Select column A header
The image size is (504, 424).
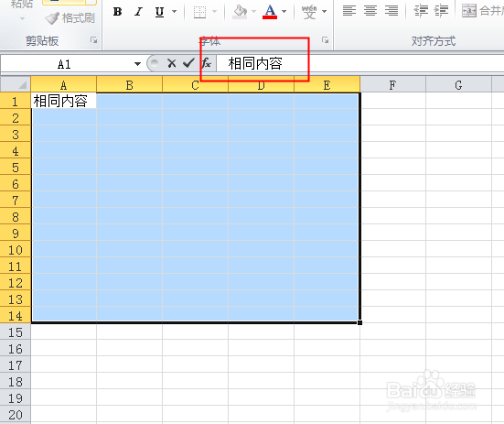(x=64, y=85)
